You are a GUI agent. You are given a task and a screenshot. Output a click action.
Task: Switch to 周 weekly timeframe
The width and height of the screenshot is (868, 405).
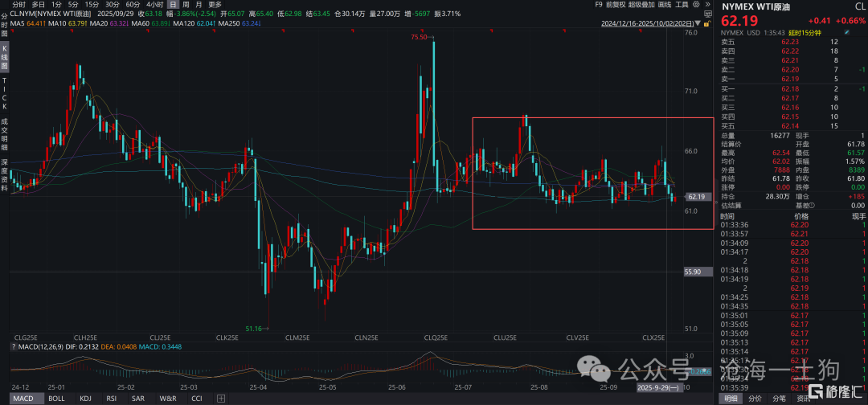[186, 4]
